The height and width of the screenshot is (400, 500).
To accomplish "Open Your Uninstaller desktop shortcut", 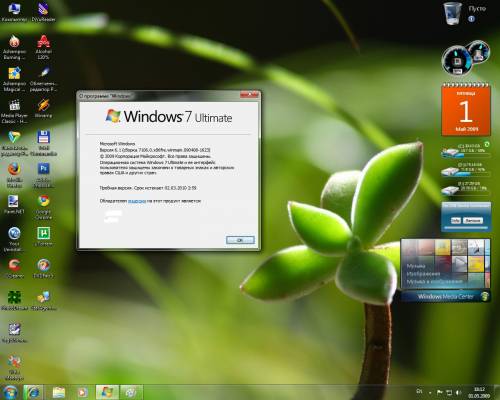I will pyautogui.click(x=14, y=239).
